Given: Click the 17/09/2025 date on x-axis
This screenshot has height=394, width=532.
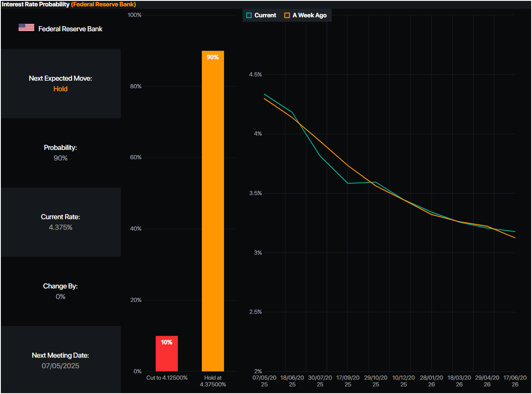Looking at the screenshot, I should pyautogui.click(x=348, y=381).
